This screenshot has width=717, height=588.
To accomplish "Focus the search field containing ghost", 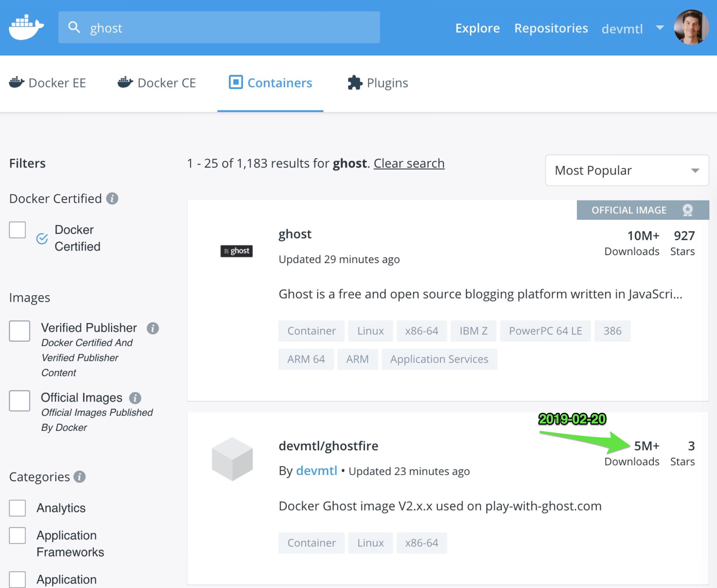I will [x=219, y=28].
